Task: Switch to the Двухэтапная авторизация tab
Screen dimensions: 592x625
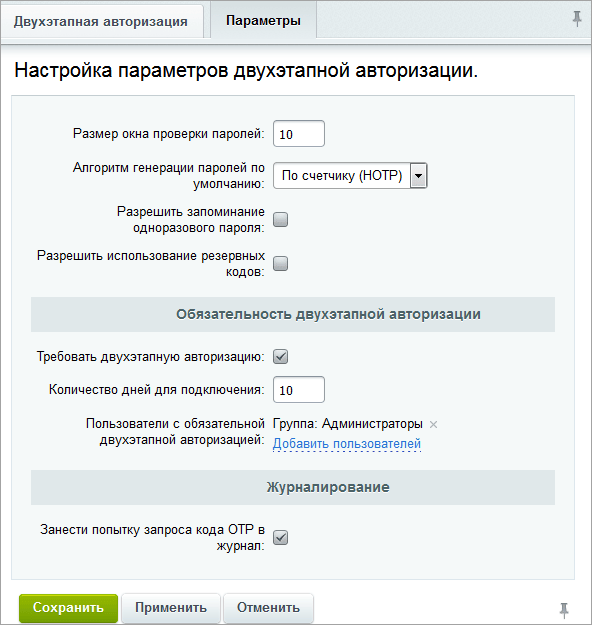Action: [101, 21]
